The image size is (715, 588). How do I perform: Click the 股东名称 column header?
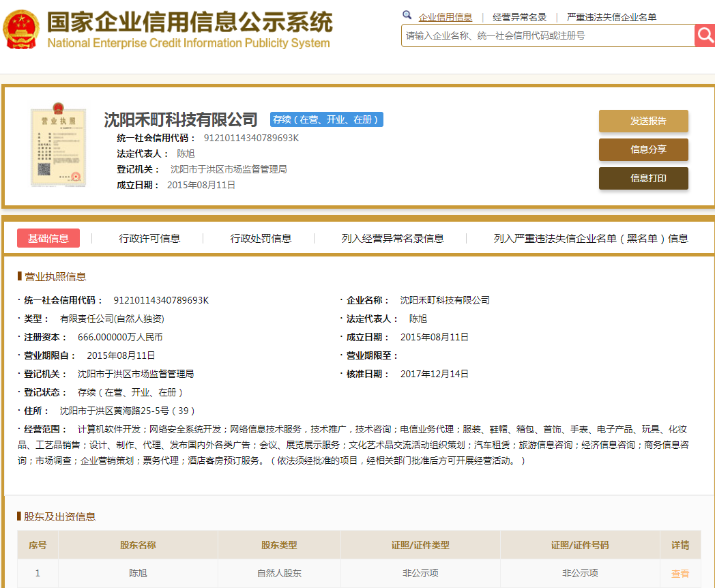point(138,545)
